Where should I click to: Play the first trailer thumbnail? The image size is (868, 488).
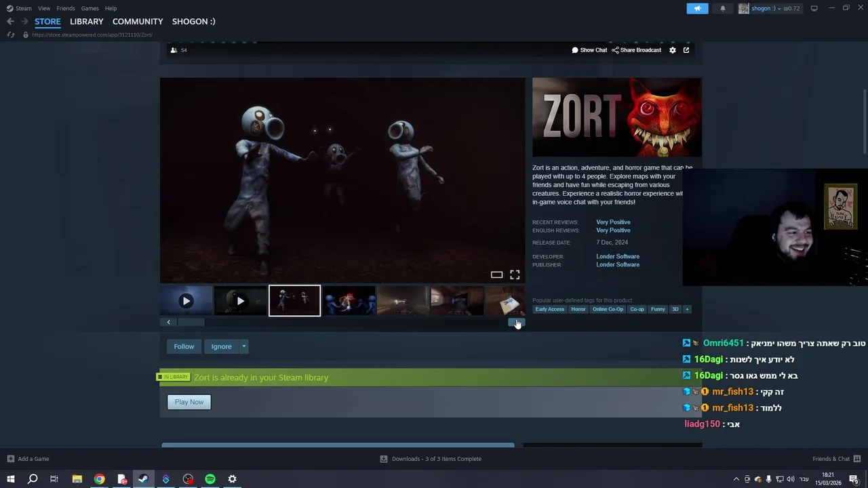pos(186,301)
